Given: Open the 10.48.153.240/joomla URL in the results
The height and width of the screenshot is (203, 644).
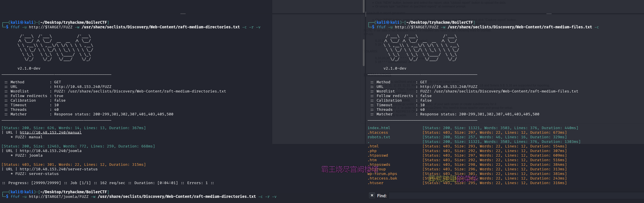Looking at the screenshot, I should [x=50, y=151].
